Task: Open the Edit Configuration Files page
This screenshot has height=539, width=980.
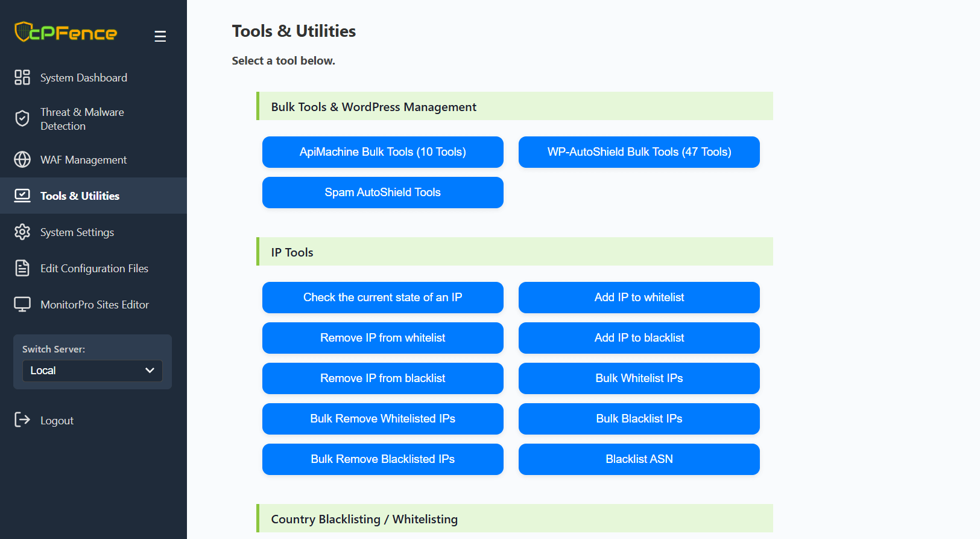Action: pyautogui.click(x=93, y=268)
